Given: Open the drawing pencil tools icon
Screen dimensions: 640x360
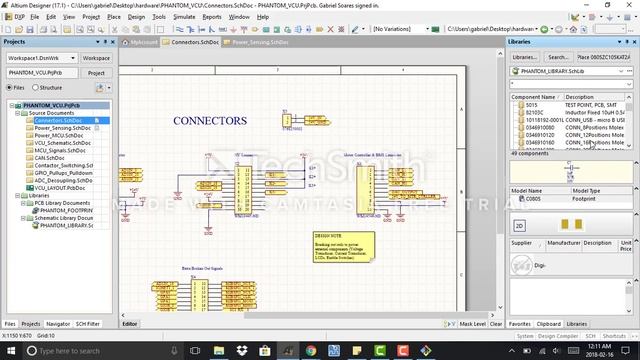Looking at the screenshot, I should (x=356, y=29).
